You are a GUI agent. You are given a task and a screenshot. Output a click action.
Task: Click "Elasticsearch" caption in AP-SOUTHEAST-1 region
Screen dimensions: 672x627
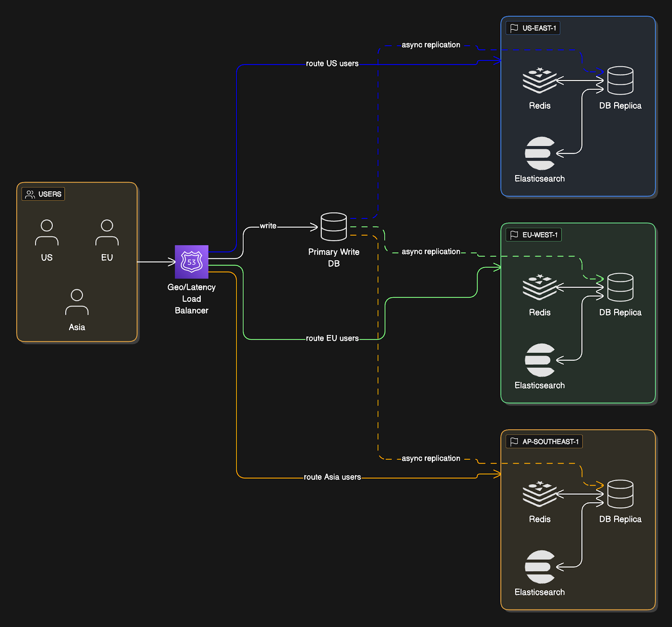click(x=540, y=592)
